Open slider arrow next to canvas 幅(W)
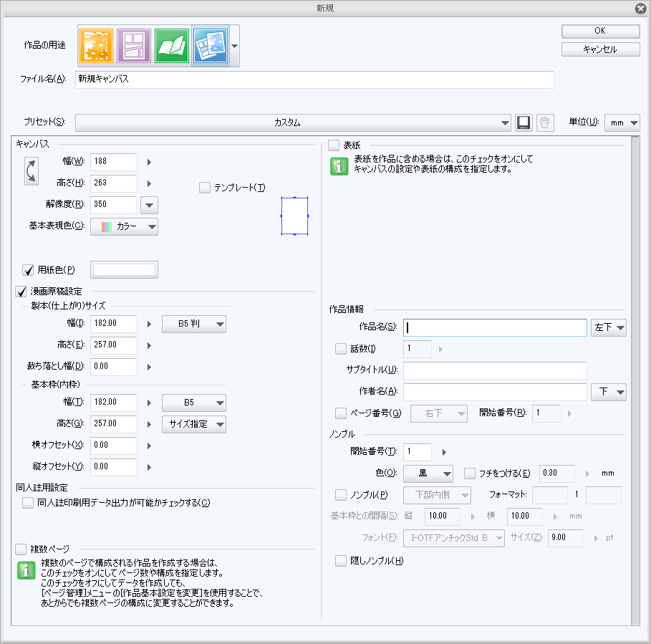651x644 pixels. pos(149,163)
